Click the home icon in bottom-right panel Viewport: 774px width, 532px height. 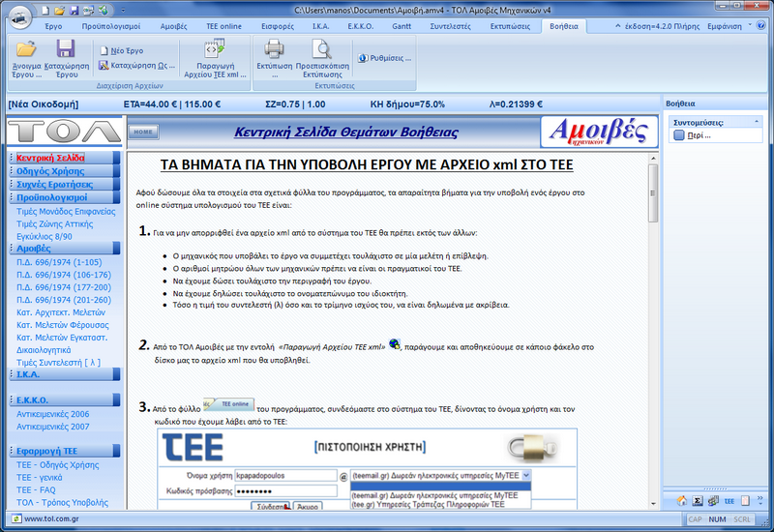click(x=681, y=500)
